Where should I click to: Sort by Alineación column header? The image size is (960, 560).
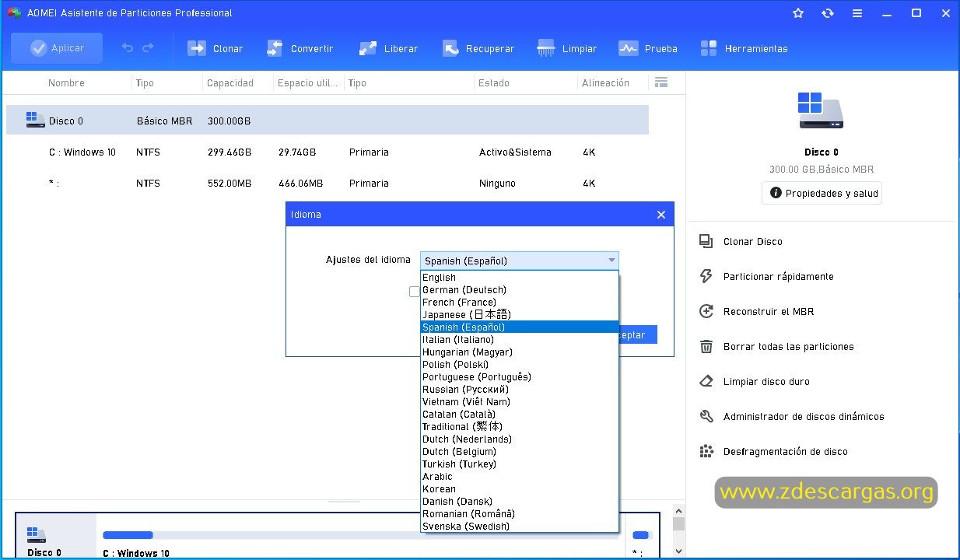(605, 83)
